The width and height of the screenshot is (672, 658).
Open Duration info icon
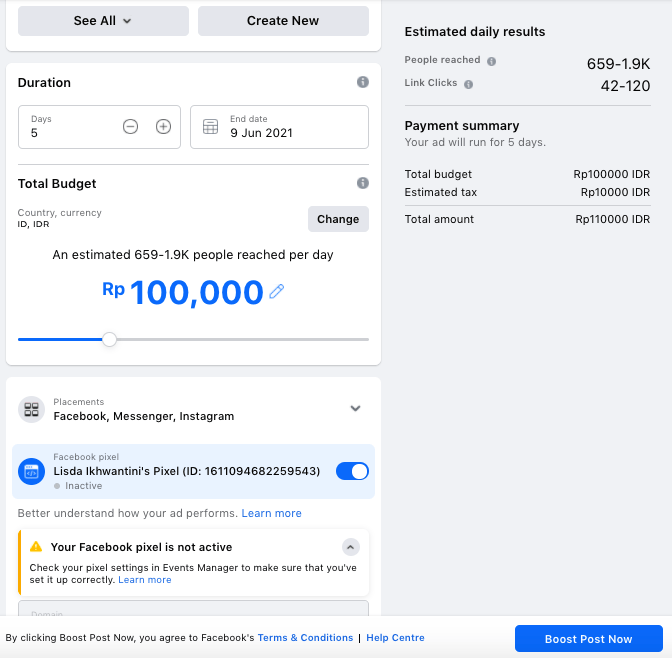363,82
